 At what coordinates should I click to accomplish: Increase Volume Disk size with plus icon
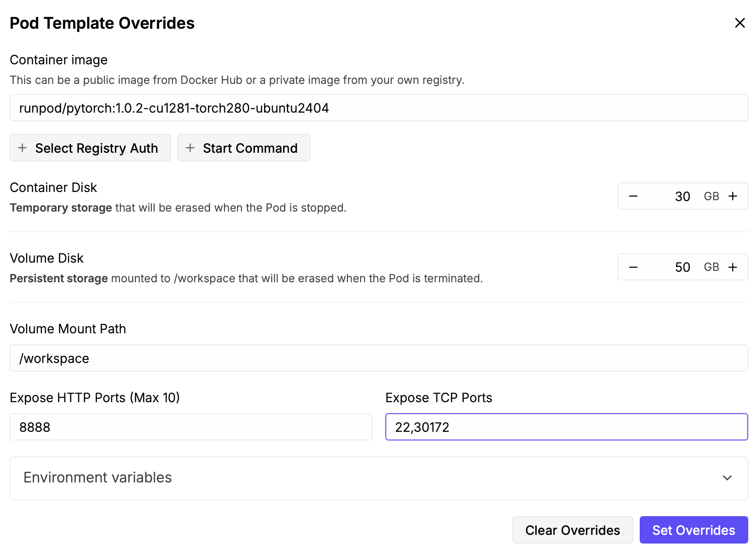click(733, 267)
